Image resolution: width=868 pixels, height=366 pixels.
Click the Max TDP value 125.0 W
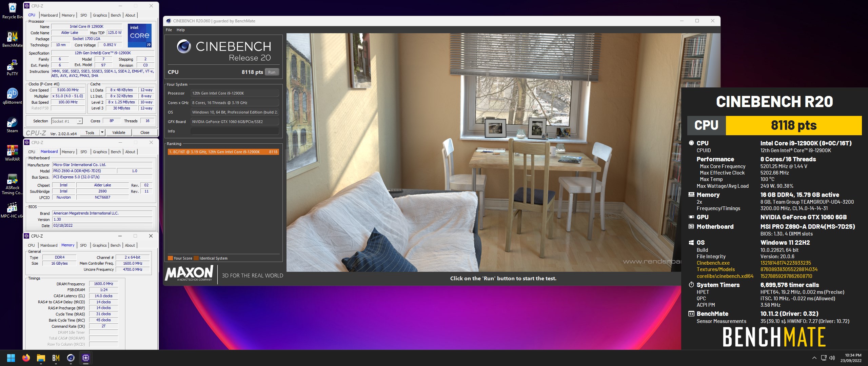[x=115, y=33]
